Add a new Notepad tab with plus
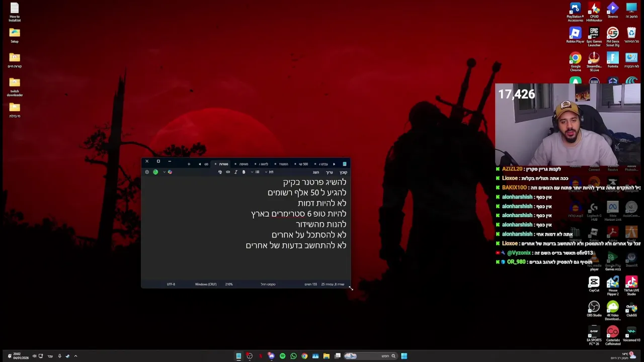 189,164
